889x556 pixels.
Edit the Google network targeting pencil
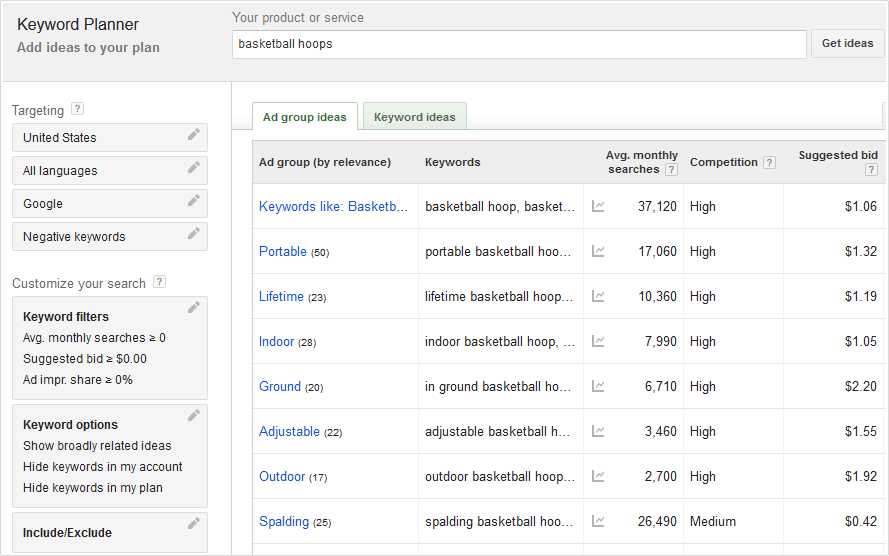click(194, 200)
